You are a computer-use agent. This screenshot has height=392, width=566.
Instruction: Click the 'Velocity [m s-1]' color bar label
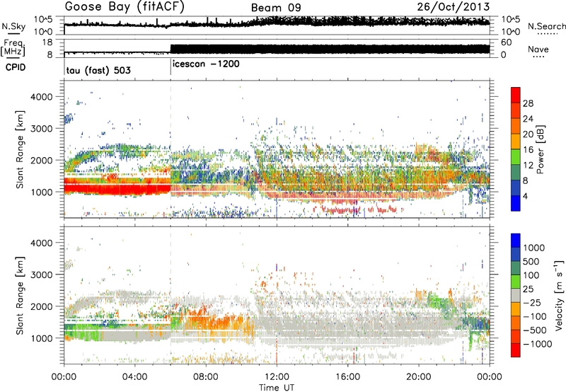(x=559, y=295)
